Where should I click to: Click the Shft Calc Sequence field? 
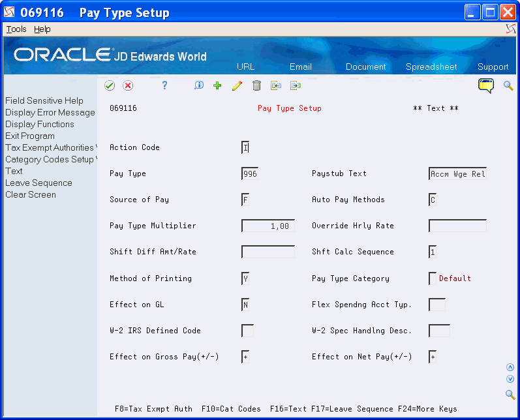(x=433, y=252)
